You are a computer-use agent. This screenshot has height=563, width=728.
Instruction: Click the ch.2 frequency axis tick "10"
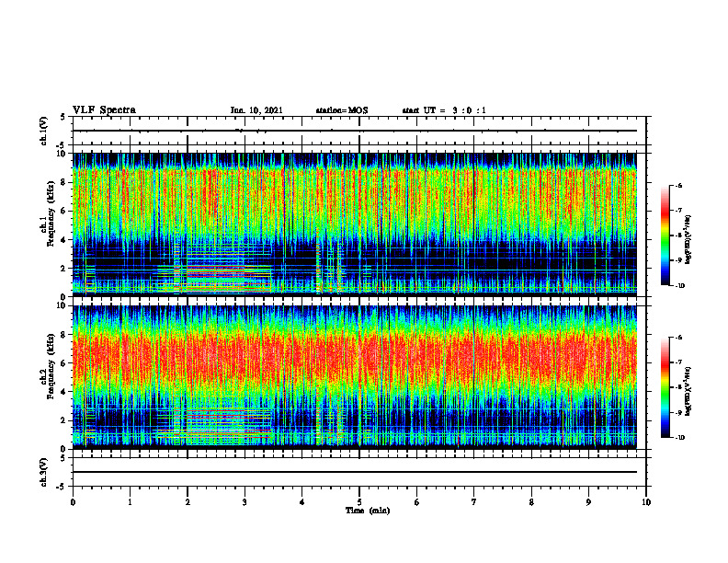point(63,305)
